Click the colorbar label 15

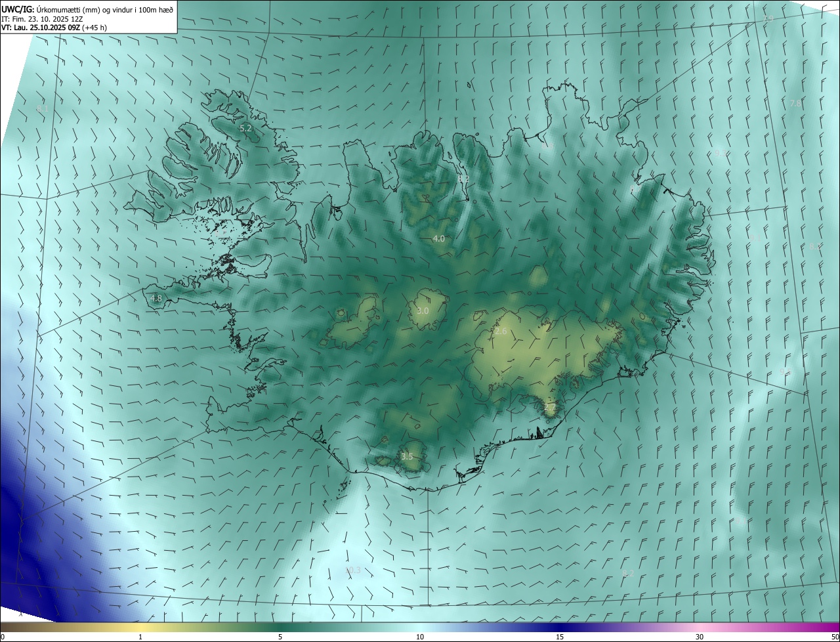click(560, 637)
